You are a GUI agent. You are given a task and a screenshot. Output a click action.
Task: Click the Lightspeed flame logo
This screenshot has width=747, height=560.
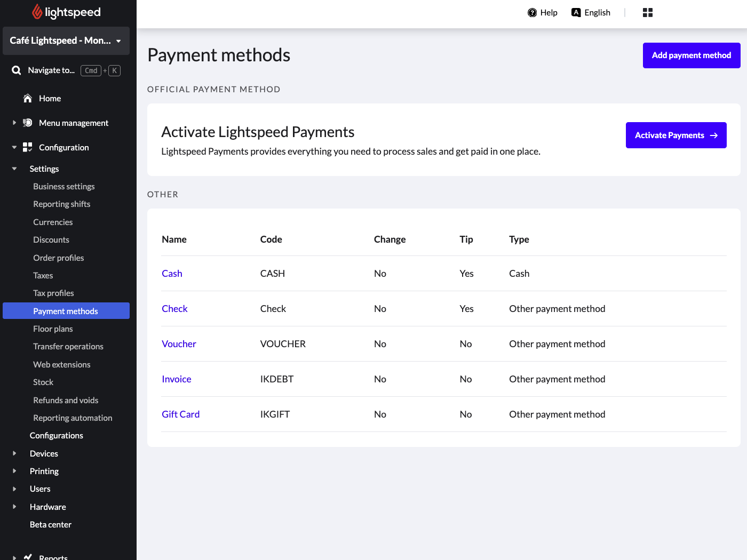coord(37,12)
